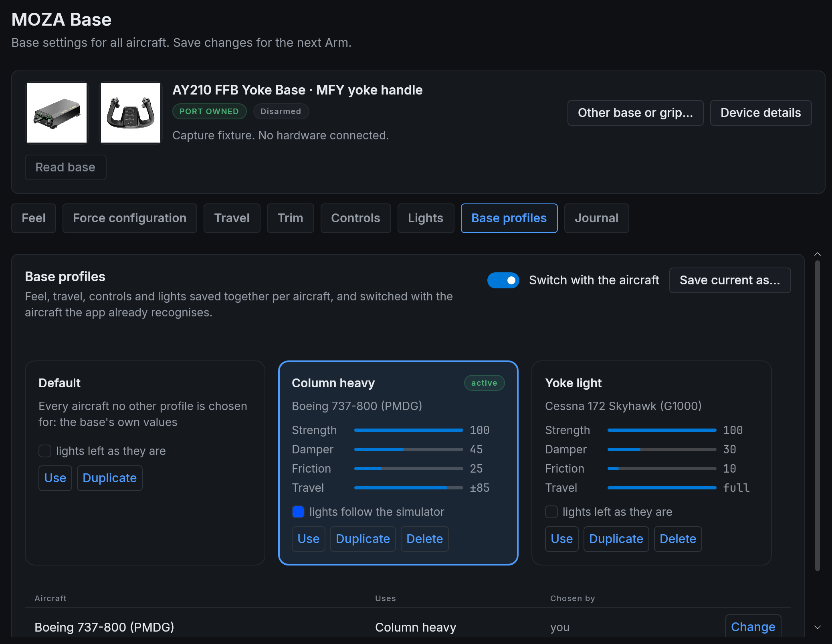Click the active badge on Column heavy
This screenshot has width=832, height=644.
(x=484, y=383)
